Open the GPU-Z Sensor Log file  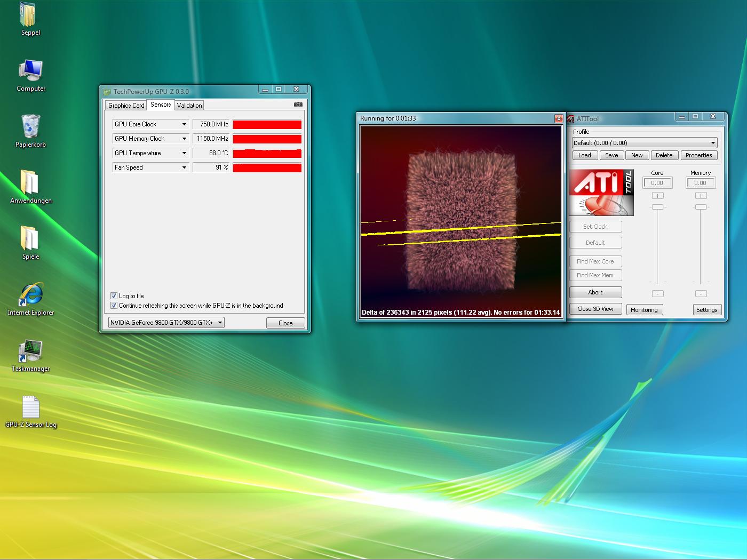click(x=30, y=407)
